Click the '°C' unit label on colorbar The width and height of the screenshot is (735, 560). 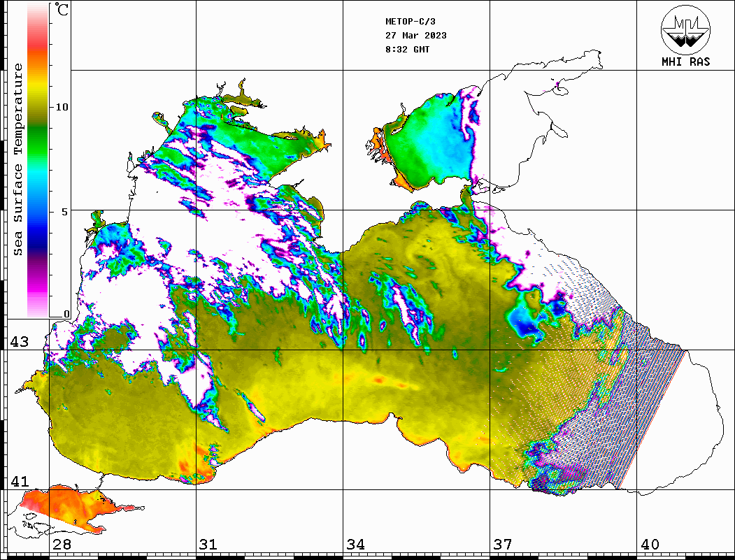(62, 9)
